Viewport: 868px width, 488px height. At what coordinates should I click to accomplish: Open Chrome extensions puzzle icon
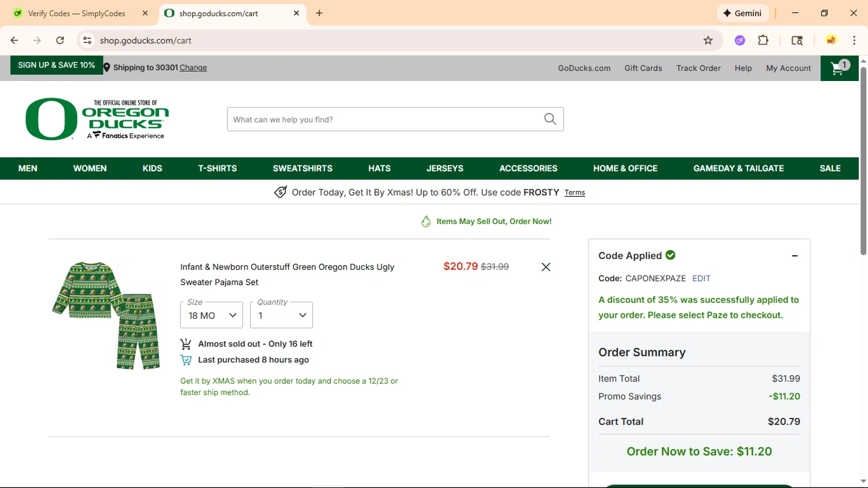[763, 40]
